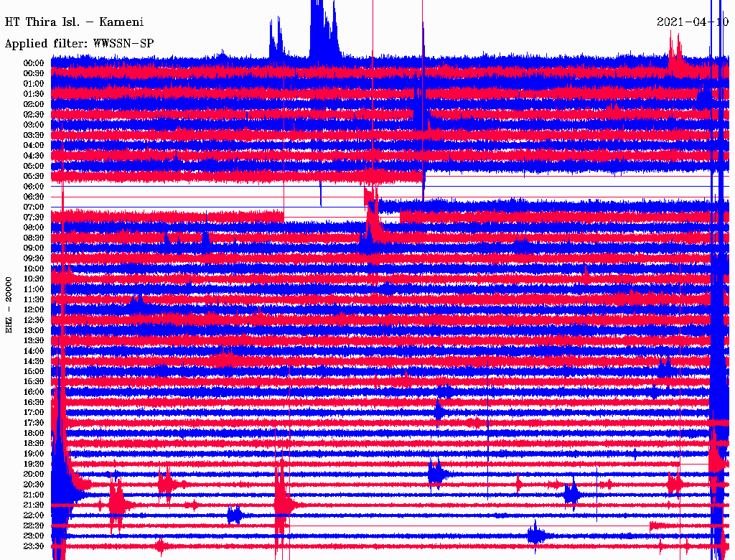Click the '05:30' time label
This screenshot has height=560, width=735.
pyautogui.click(x=34, y=177)
